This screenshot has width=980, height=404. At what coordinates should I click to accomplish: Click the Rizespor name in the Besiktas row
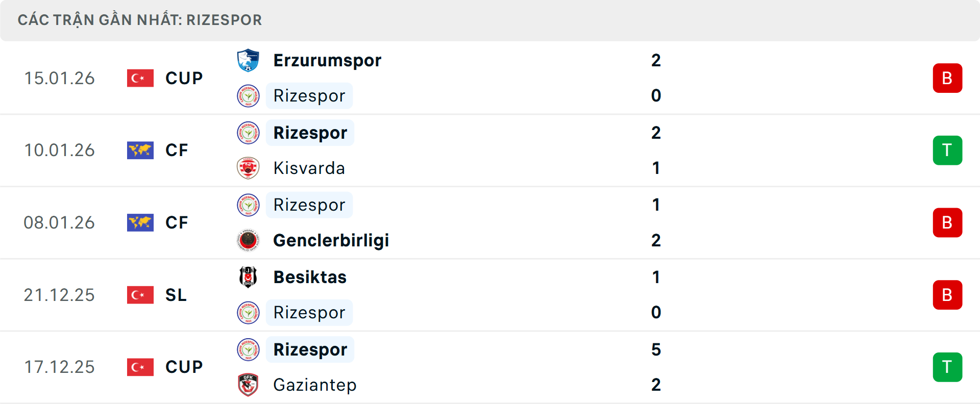[x=309, y=312]
